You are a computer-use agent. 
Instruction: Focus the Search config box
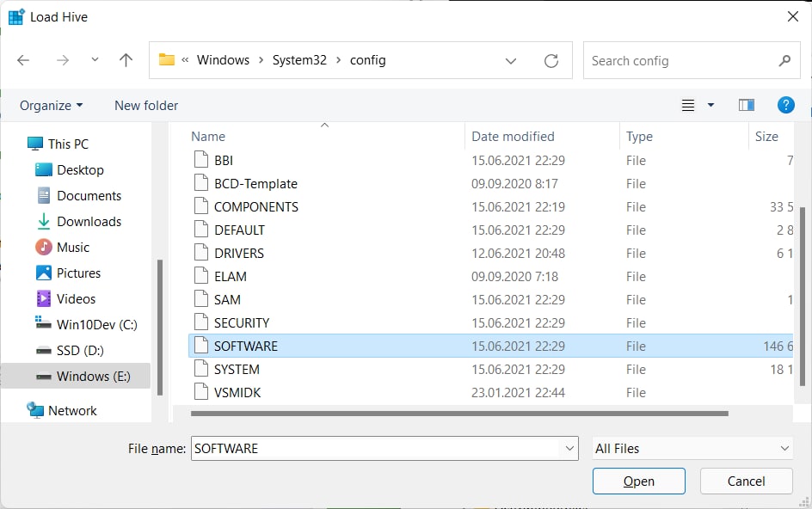coord(692,60)
